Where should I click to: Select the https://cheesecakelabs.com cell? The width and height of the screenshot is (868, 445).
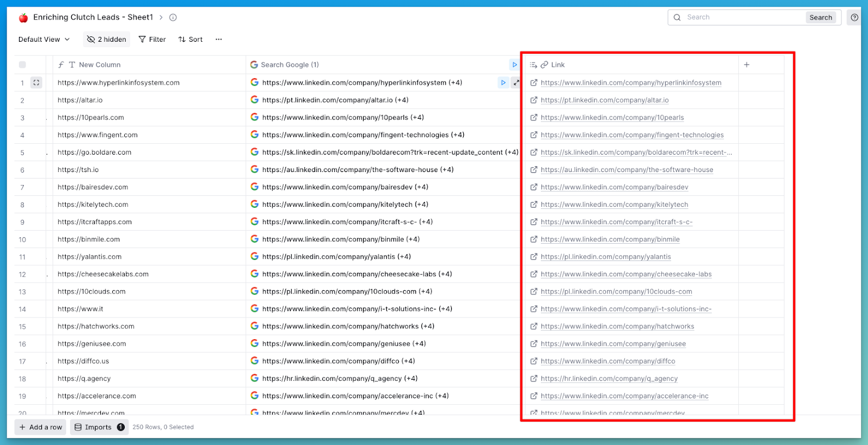[149, 274]
